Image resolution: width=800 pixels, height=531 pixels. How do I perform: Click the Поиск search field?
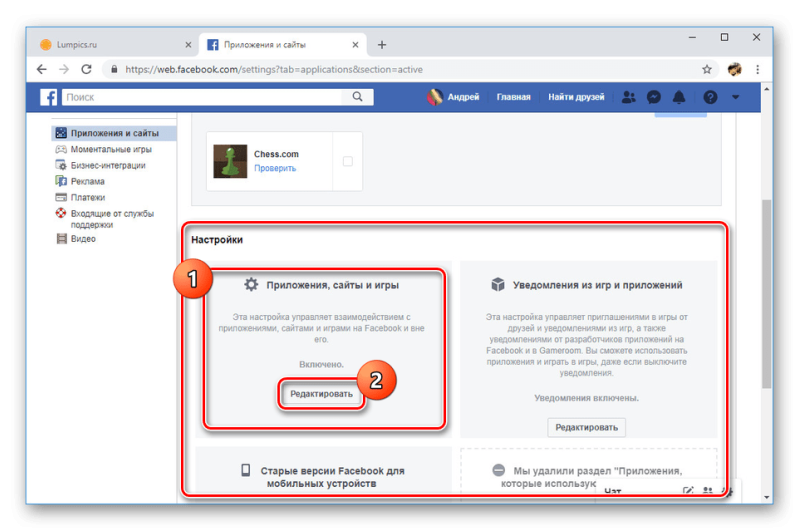(204, 97)
